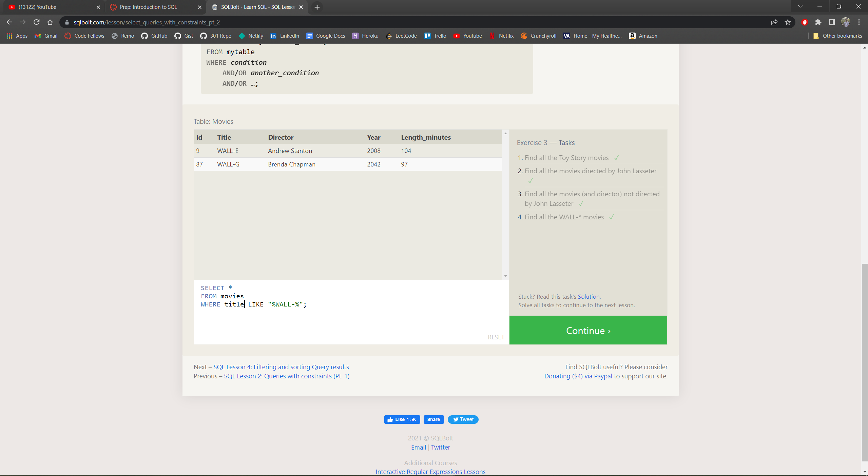Open the Netflix bookmark

[502, 36]
